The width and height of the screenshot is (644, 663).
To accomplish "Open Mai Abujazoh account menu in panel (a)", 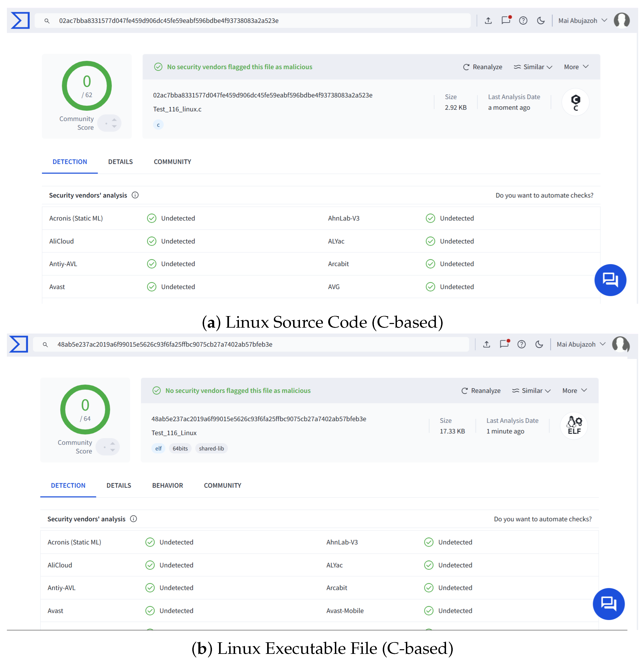I will (x=583, y=21).
